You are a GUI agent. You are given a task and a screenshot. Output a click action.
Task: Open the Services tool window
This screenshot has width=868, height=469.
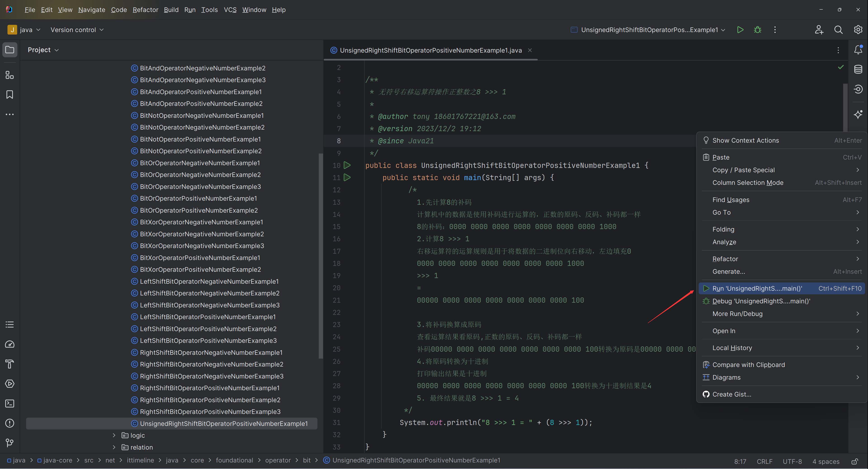click(10, 384)
